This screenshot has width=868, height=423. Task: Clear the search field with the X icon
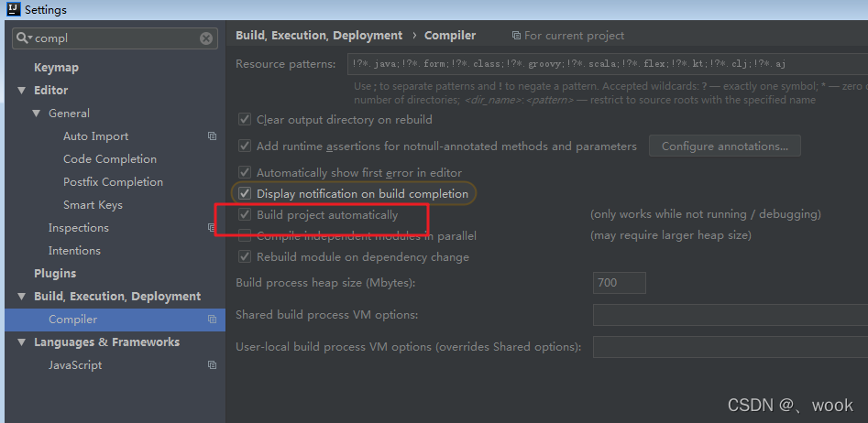(x=206, y=38)
